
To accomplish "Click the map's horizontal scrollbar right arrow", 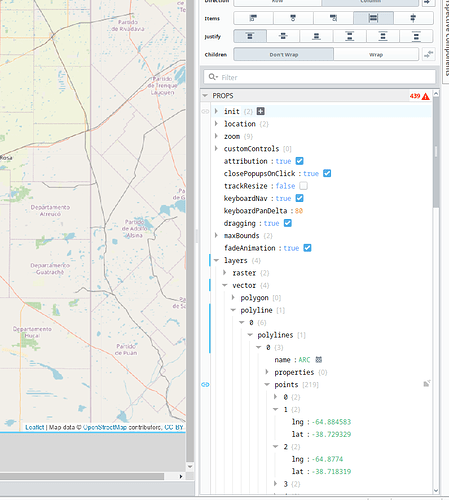I will click(x=181, y=476).
